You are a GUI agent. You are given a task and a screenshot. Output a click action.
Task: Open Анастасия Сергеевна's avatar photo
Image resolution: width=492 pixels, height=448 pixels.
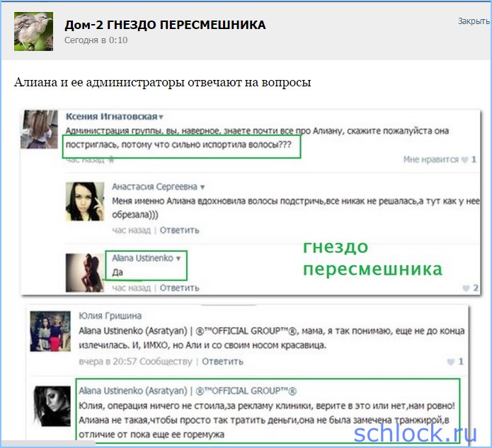(85, 202)
